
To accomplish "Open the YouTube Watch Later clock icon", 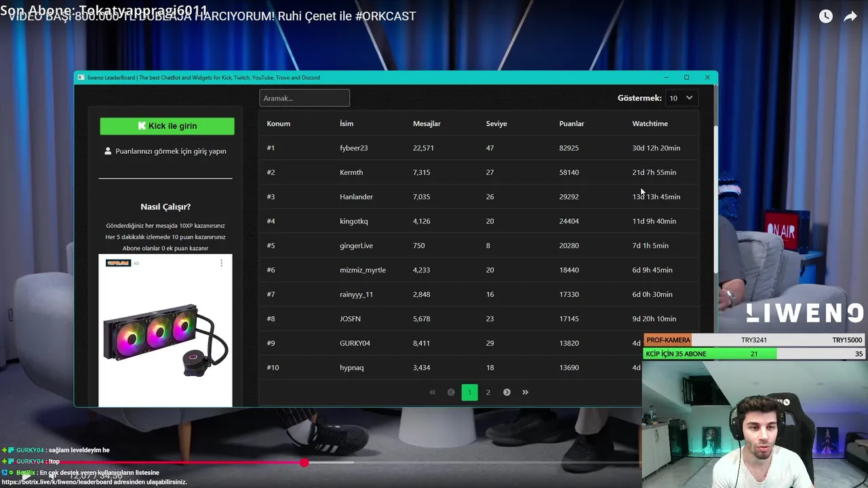I will [x=825, y=16].
